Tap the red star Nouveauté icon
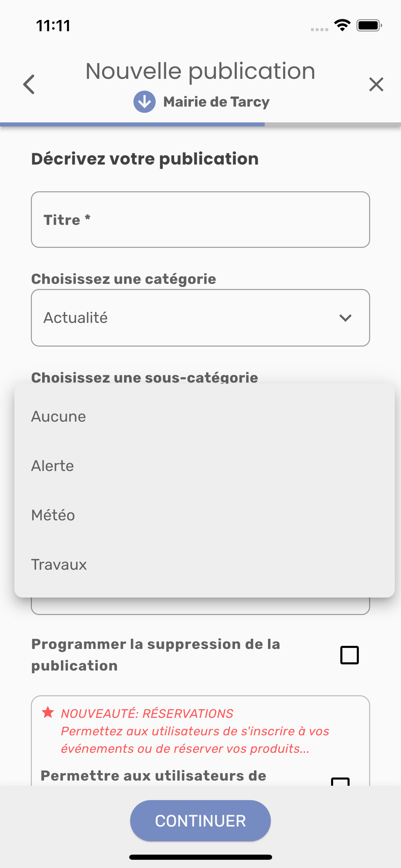The width and height of the screenshot is (401, 868). 48,712
